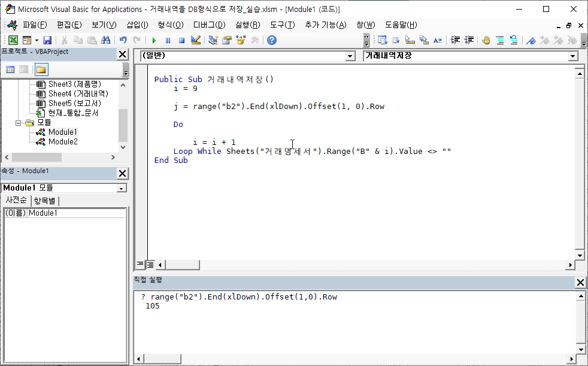Close the 프로젝트 - VBAProject pane
The width and height of the screenshot is (588, 366).
tap(123, 55)
